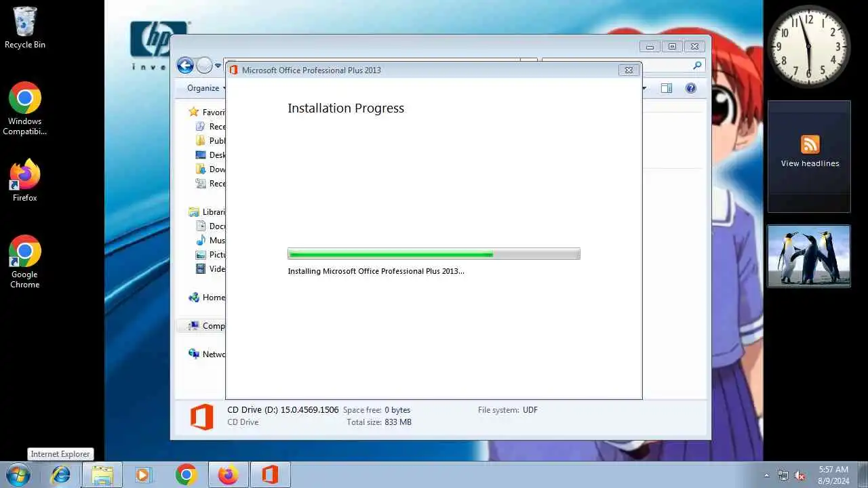Click the 'Total size: 833 MB' text
This screenshot has width=868, height=488.
[x=379, y=422]
